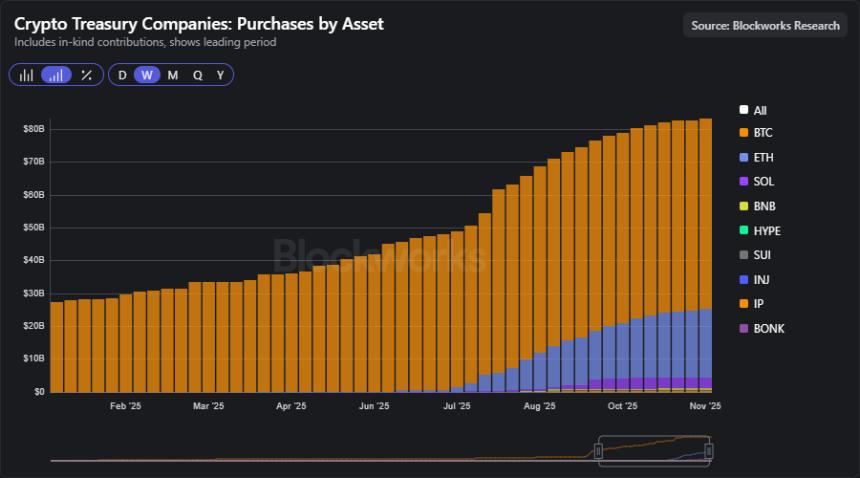The width and height of the screenshot is (860, 478).
Task: Click the range navigator timeline track
Action: point(300,458)
